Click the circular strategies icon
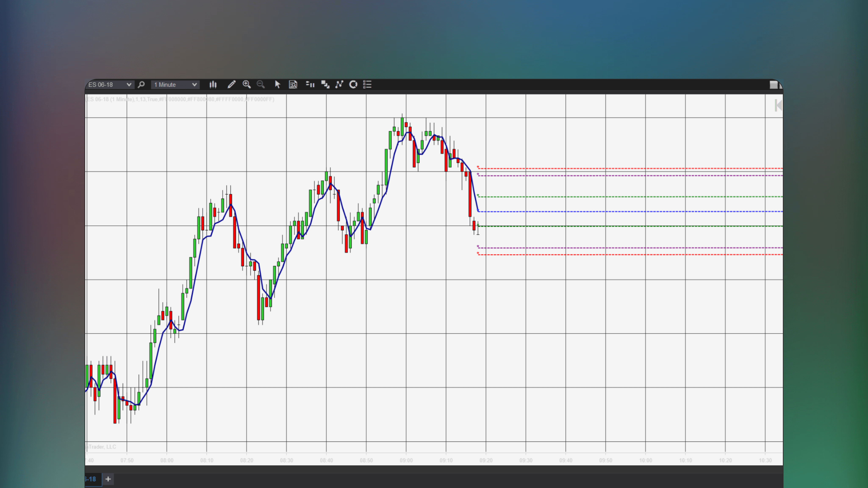868x488 pixels. pyautogui.click(x=353, y=85)
